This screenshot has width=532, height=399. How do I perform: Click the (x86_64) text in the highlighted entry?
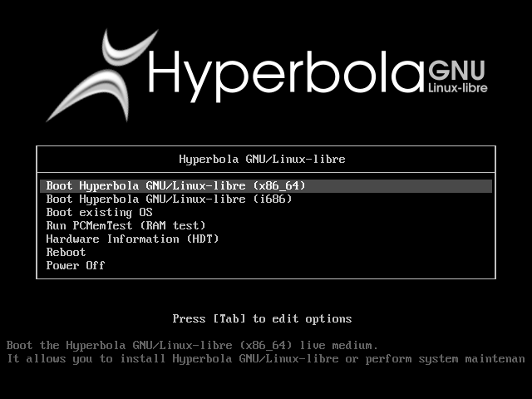pos(279,186)
